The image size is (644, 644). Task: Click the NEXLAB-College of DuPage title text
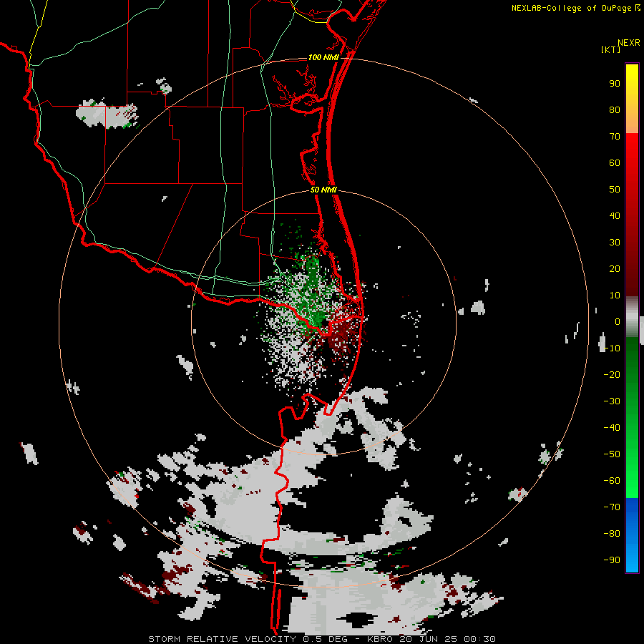[571, 8]
